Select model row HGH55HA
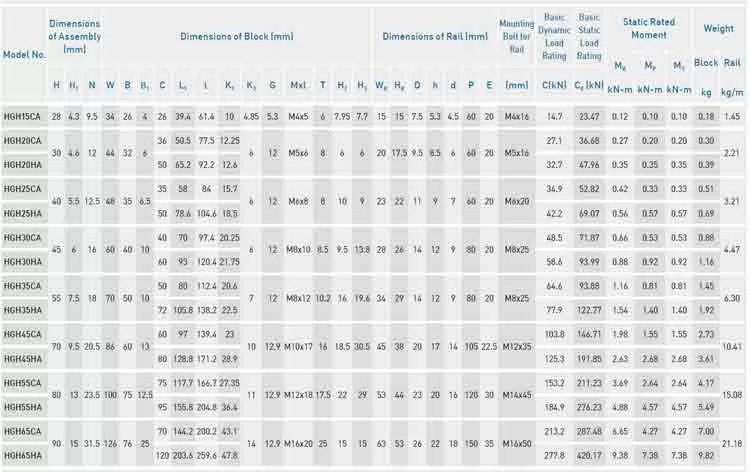Image resolution: width=750 pixels, height=472 pixels. (x=22, y=407)
